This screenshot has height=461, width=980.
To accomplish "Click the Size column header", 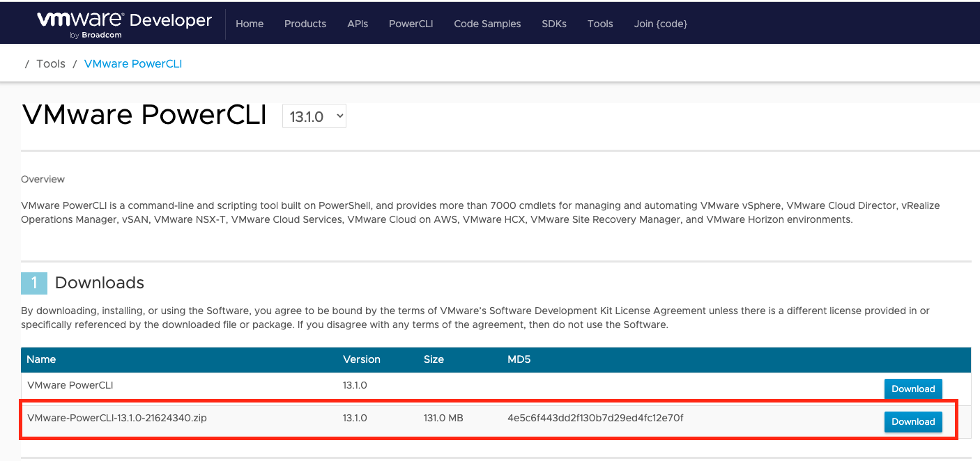I will point(434,359).
